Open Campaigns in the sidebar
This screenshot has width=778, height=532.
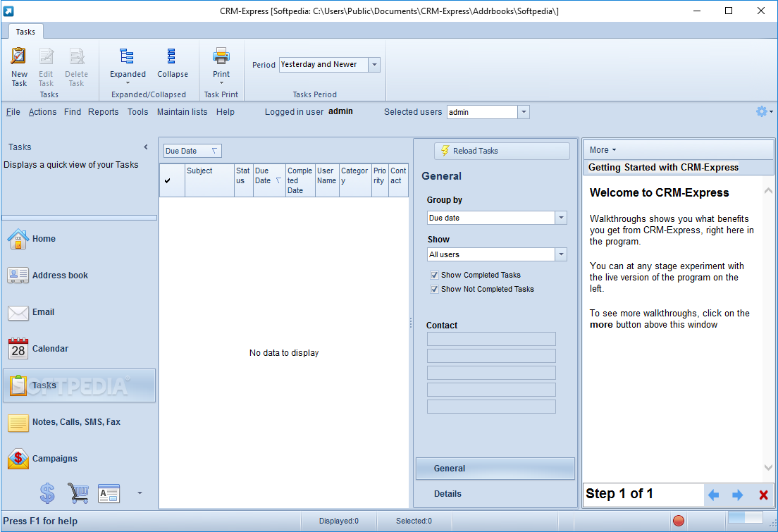coord(80,459)
